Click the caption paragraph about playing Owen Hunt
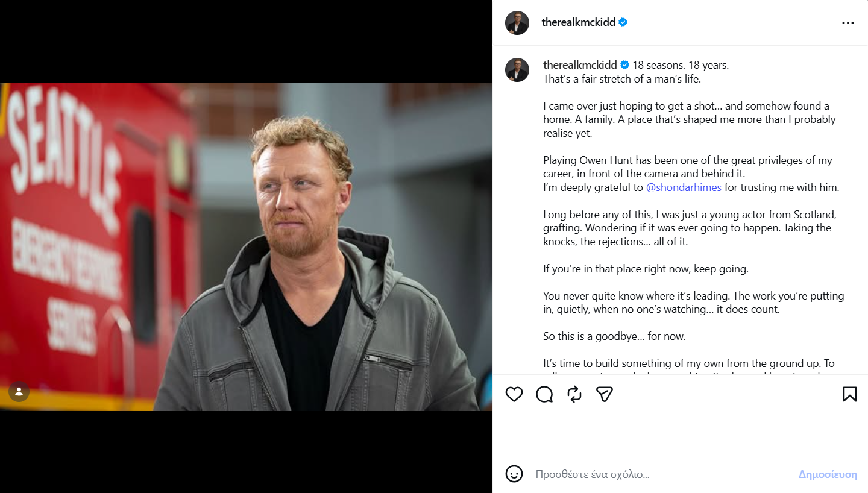Viewport: 868px width, 493px height. pyautogui.click(x=687, y=167)
